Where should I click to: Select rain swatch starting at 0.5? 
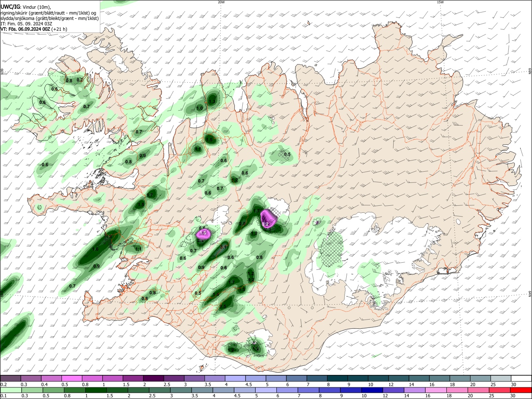53,390
